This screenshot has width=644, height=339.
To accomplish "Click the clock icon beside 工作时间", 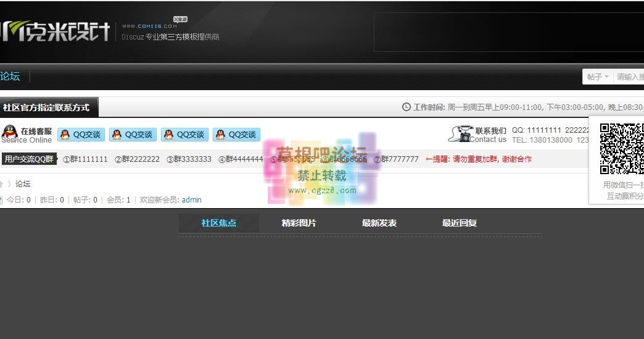I will coord(406,107).
